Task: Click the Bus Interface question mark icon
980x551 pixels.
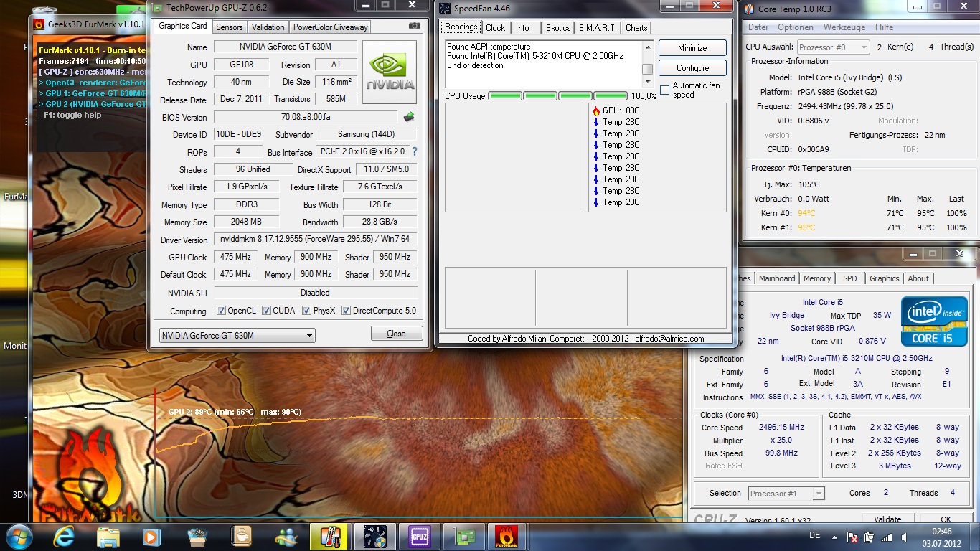Action: pyautogui.click(x=414, y=151)
